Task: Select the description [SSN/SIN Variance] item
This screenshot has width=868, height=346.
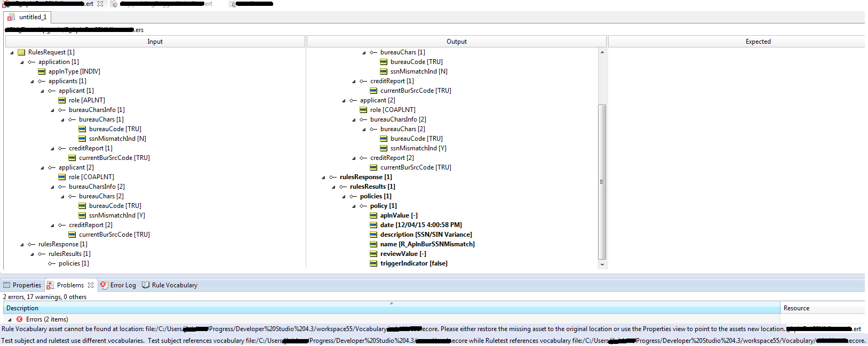Action: tap(426, 235)
